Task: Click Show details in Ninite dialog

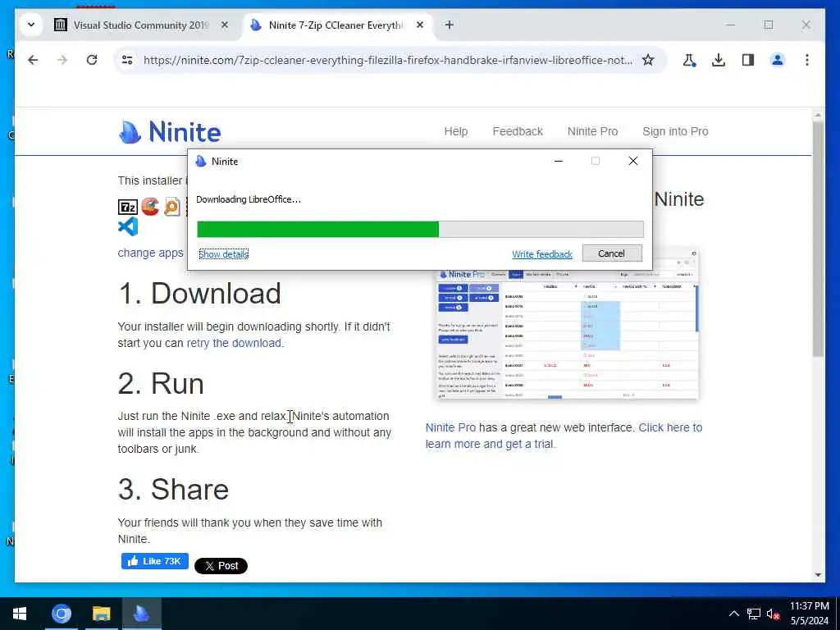Action: 223,254
